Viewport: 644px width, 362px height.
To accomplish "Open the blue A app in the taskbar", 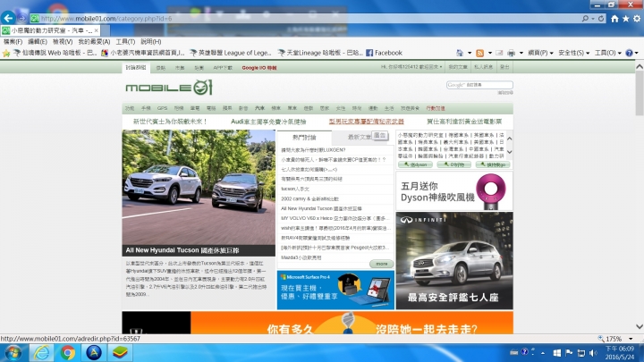I will pos(94,353).
